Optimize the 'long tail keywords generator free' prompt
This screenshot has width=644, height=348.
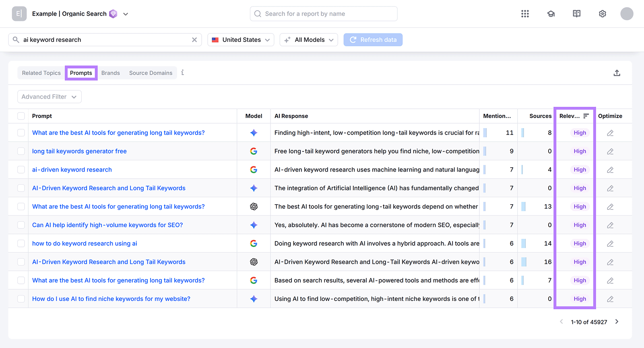click(x=610, y=151)
